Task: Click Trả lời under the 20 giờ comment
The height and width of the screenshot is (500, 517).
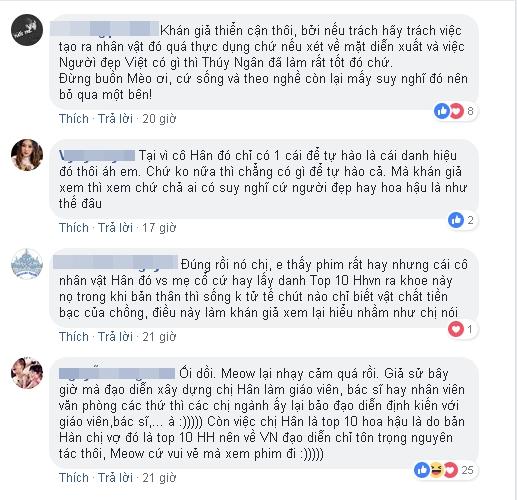Action: coord(115,119)
